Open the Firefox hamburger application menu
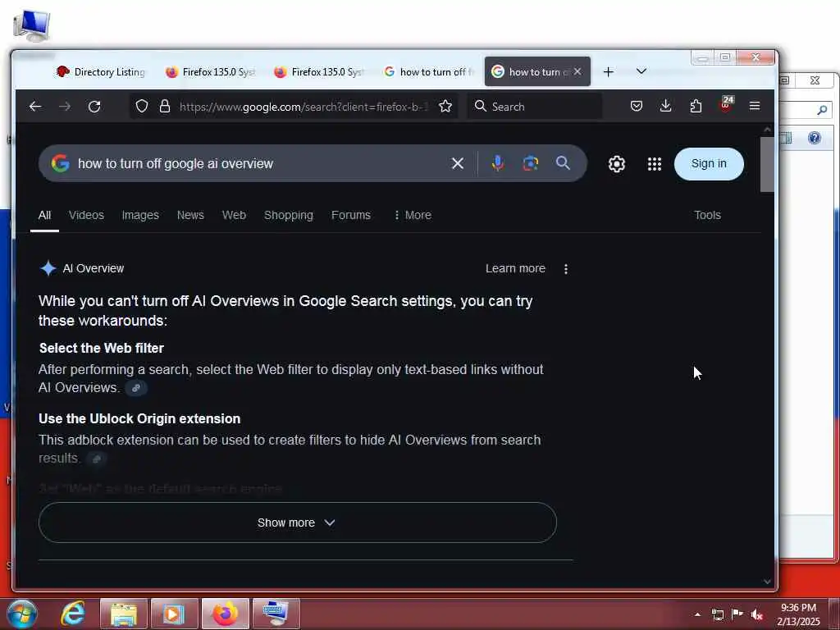This screenshot has height=630, width=840. tap(755, 106)
